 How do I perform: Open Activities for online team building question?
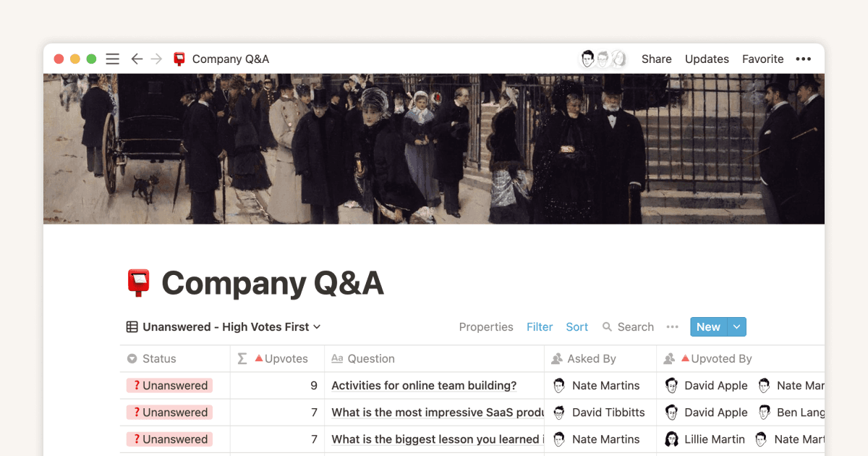(424, 386)
